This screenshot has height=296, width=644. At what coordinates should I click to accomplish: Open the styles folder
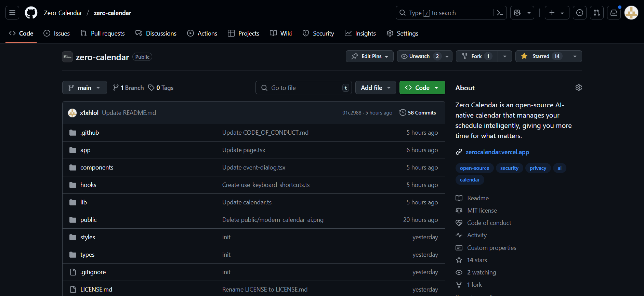[88, 237]
